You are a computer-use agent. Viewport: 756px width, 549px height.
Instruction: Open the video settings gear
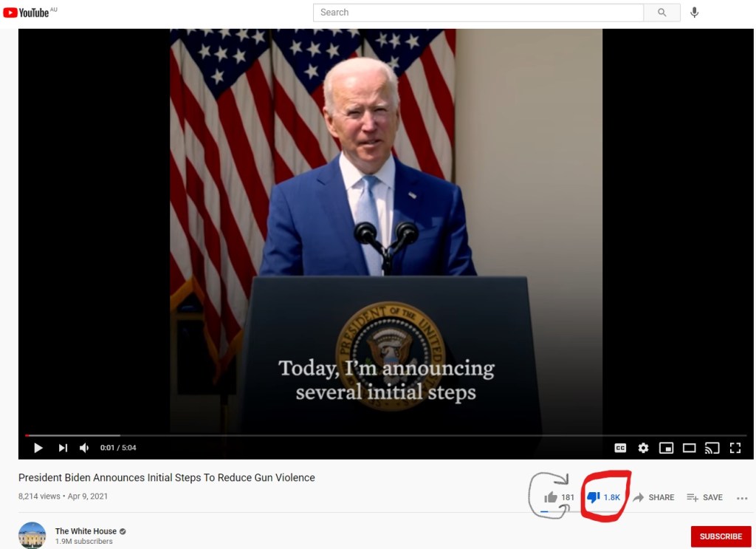pos(643,448)
